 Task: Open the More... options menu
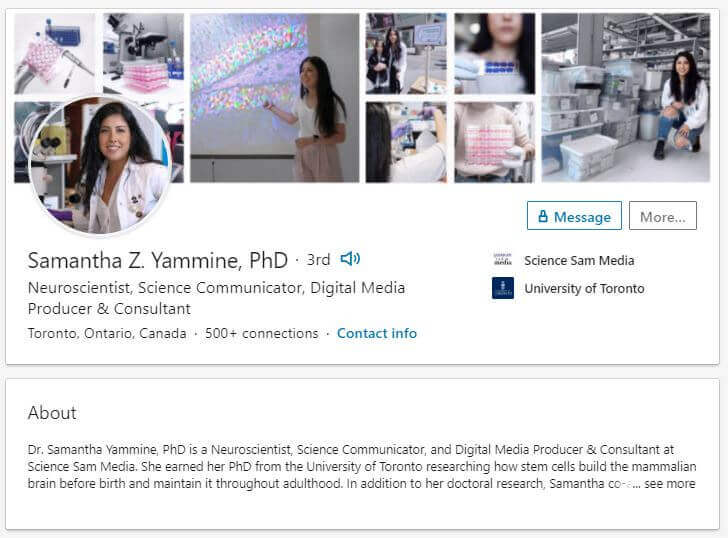[662, 216]
